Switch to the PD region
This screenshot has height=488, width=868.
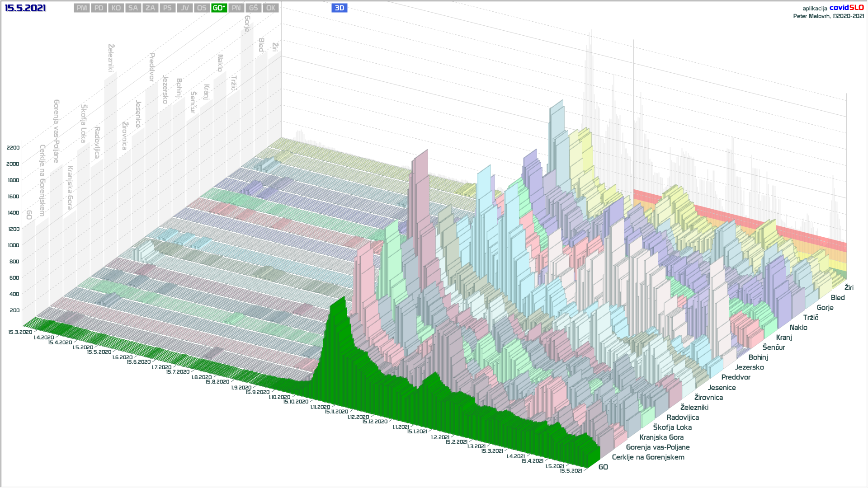tap(99, 8)
